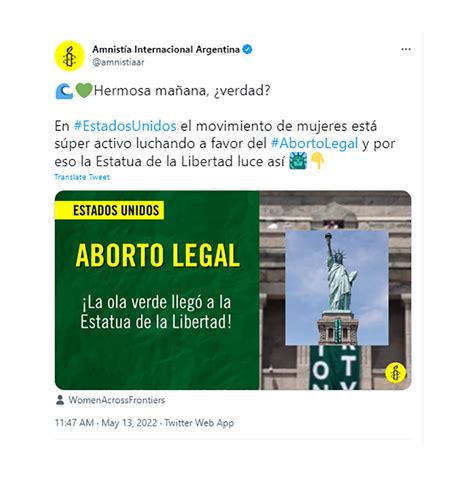The image size is (474, 477).
Task: Open the #AbortoLegal hashtag
Action: (x=314, y=144)
